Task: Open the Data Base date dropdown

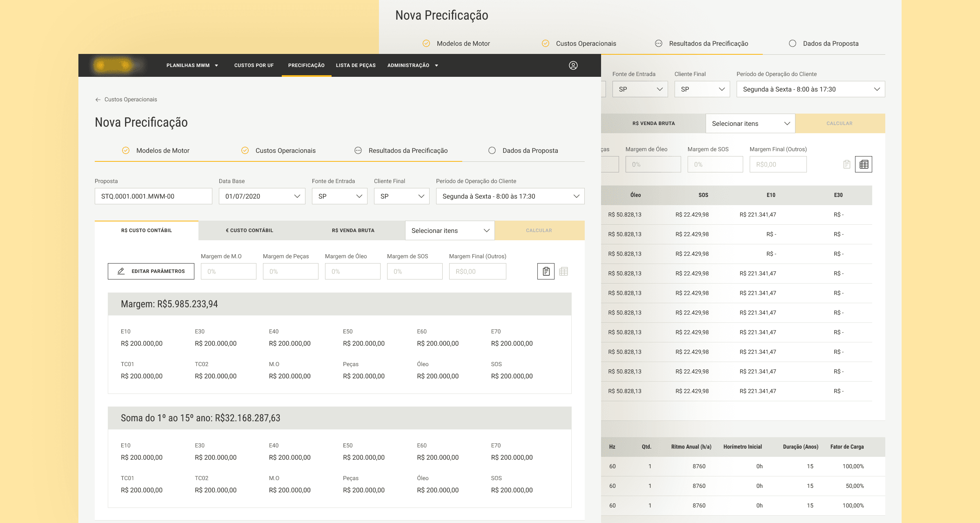Action: pyautogui.click(x=262, y=196)
